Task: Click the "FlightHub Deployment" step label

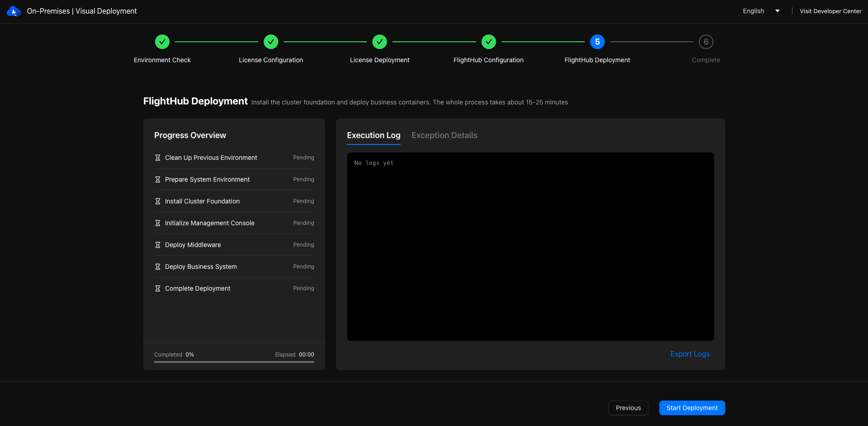Action: pyautogui.click(x=597, y=60)
